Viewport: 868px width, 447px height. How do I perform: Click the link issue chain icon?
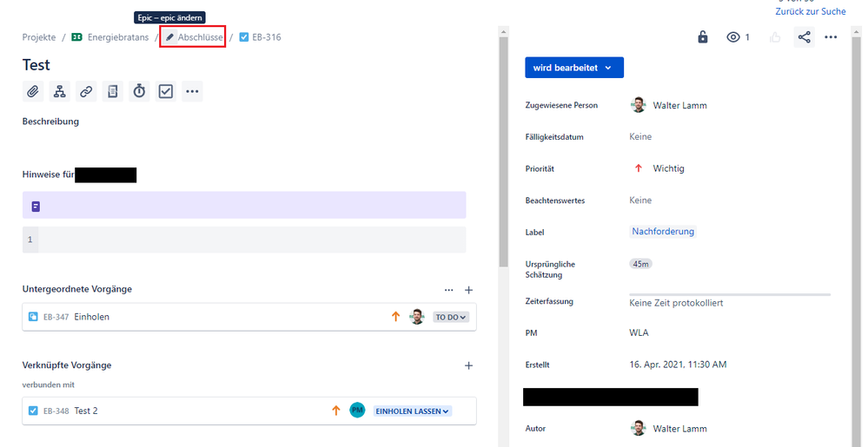[86, 91]
